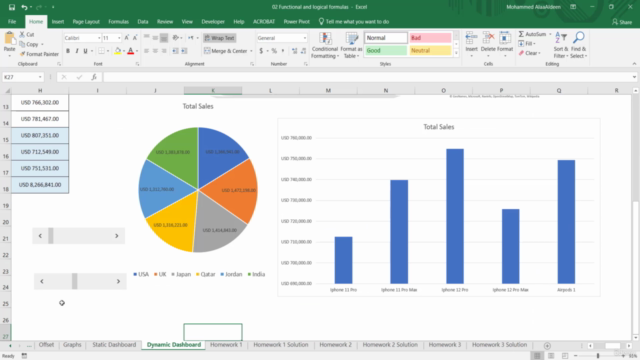Viewport: 640px width, 360px height.
Task: Choose the Good cell style
Action: click(386, 50)
